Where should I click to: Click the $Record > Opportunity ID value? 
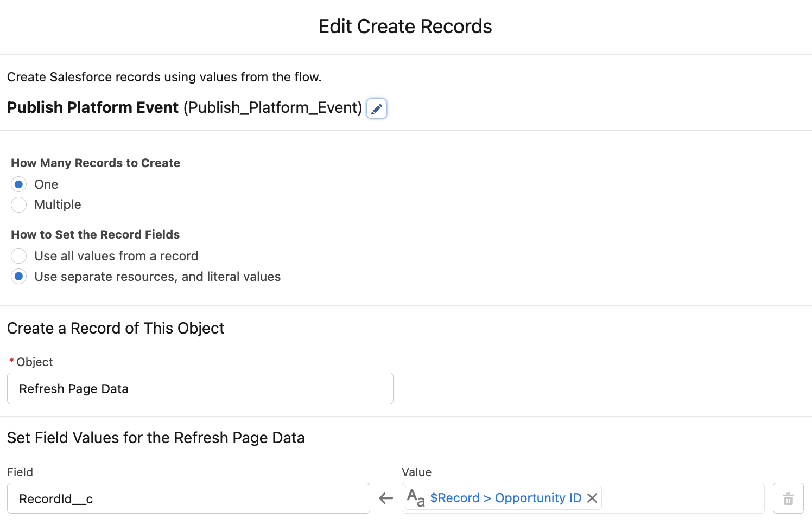pyautogui.click(x=505, y=498)
